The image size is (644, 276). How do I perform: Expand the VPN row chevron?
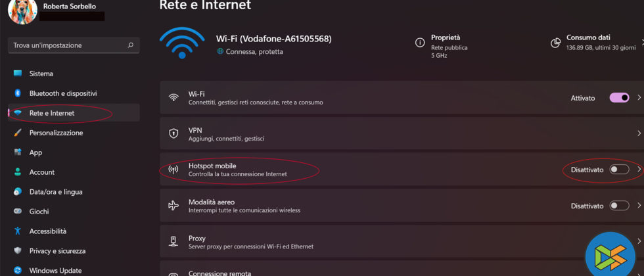click(639, 133)
